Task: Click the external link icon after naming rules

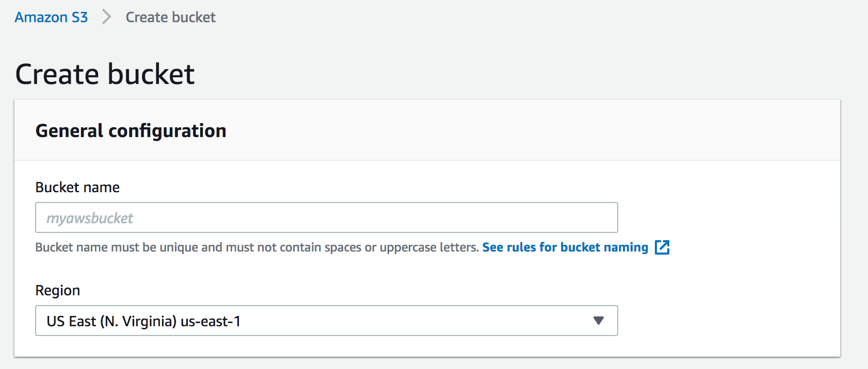Action: click(x=662, y=247)
